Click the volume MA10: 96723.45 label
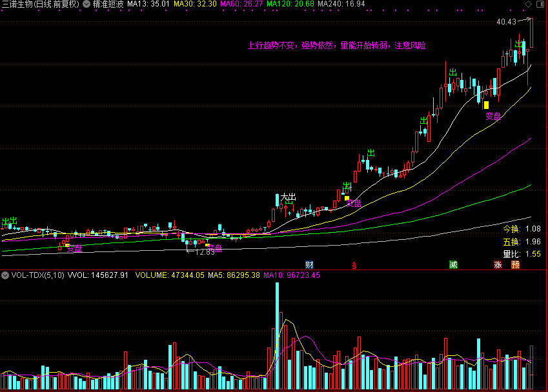548x392 pixels. (x=292, y=275)
